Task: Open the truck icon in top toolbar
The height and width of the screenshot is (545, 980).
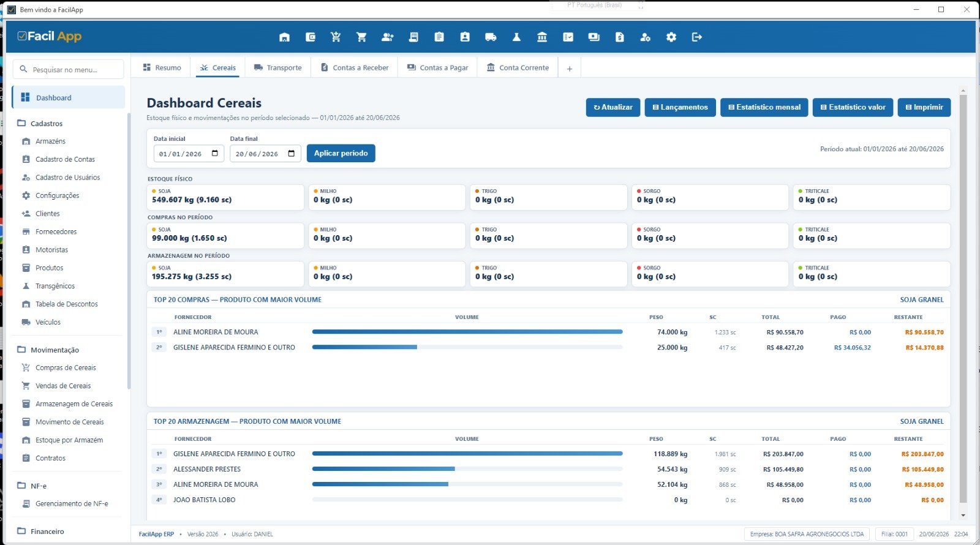Action: pos(491,37)
